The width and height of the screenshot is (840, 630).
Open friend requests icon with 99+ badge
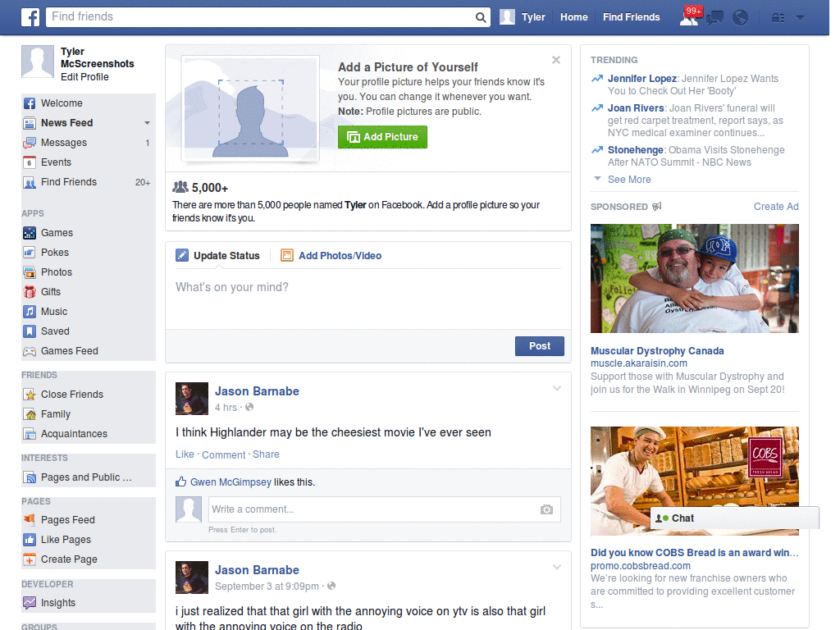pyautogui.click(x=690, y=17)
